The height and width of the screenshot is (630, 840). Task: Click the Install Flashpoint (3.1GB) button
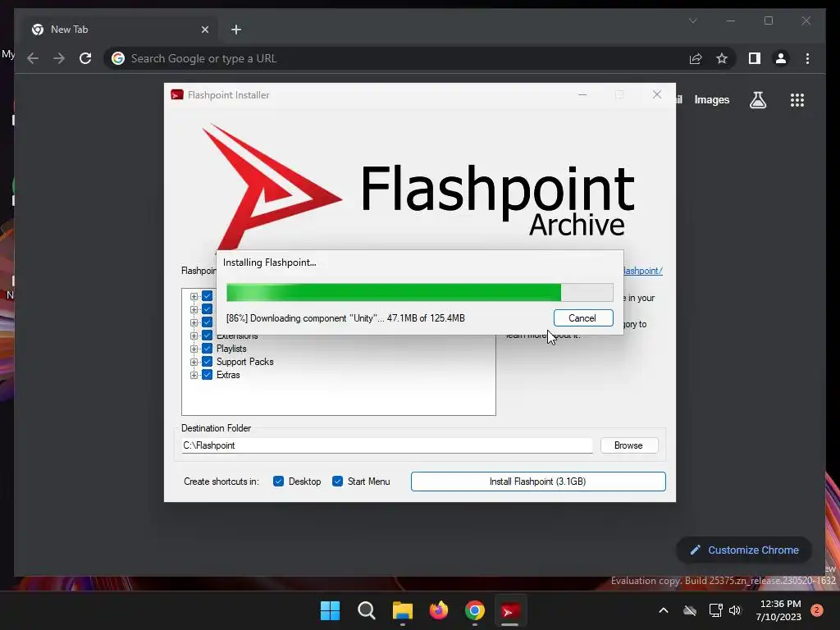pos(538,481)
